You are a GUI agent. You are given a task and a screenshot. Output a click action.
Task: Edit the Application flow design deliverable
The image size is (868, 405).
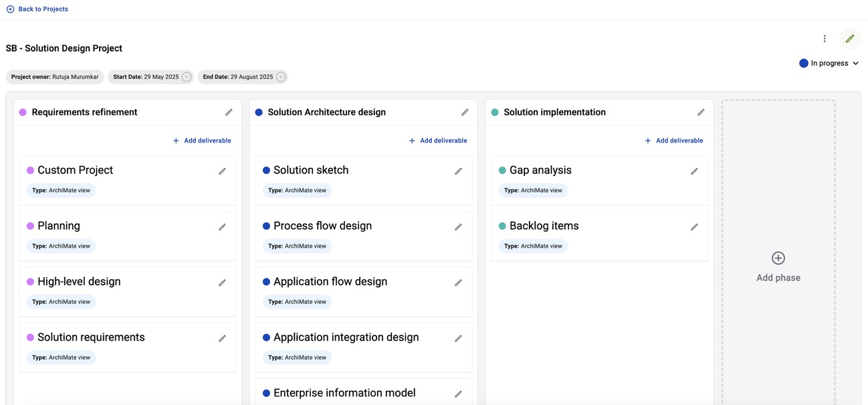[458, 282]
